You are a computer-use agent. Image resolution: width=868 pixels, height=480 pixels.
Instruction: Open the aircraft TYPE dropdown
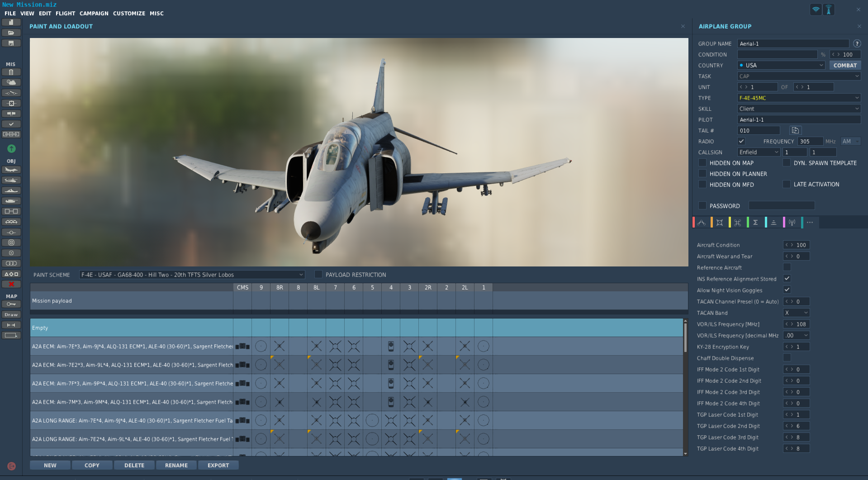(799, 98)
